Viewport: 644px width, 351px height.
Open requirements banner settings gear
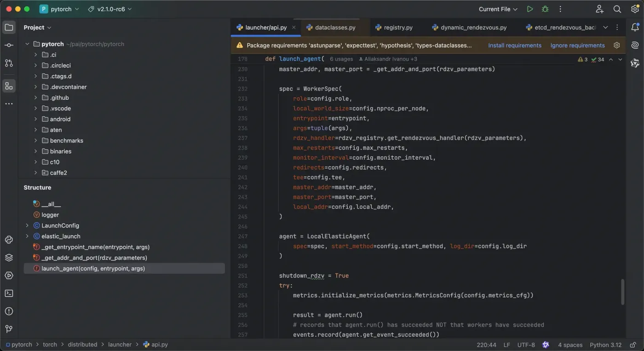[617, 45]
